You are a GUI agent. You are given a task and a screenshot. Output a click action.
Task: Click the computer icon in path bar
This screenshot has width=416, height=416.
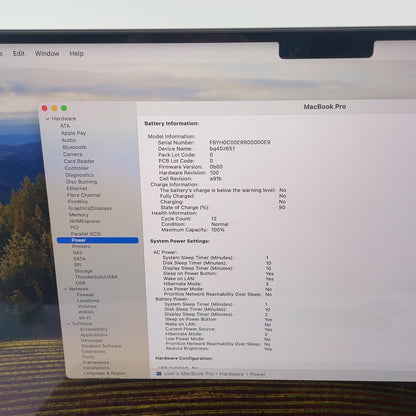point(159,374)
